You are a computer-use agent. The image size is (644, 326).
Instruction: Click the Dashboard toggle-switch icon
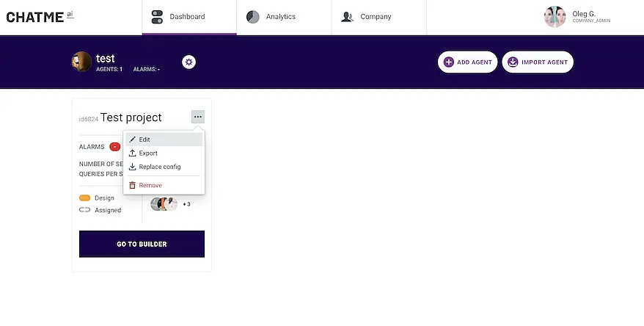[x=157, y=17]
